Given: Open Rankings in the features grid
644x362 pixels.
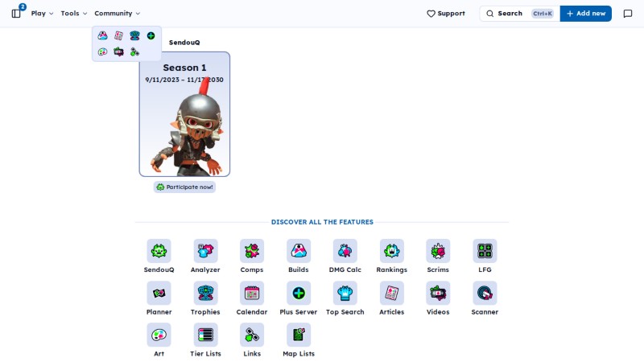Looking at the screenshot, I should (x=392, y=256).
